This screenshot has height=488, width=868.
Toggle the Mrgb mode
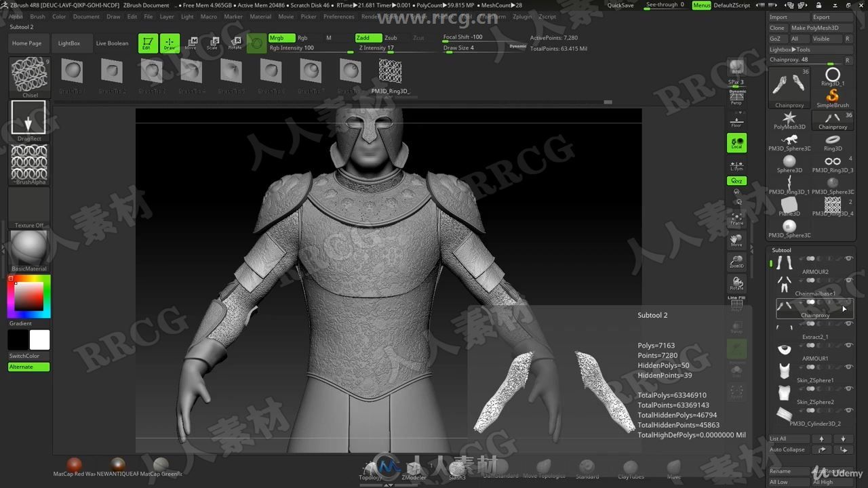click(281, 38)
